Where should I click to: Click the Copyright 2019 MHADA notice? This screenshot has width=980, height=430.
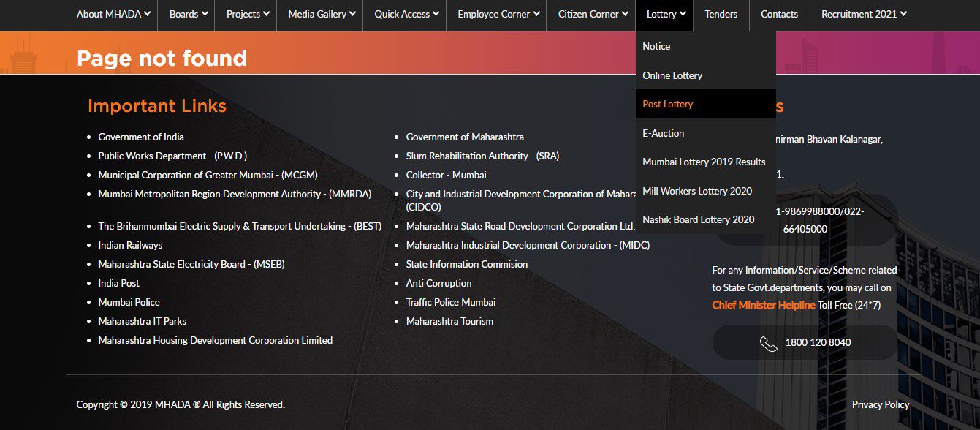(181, 404)
